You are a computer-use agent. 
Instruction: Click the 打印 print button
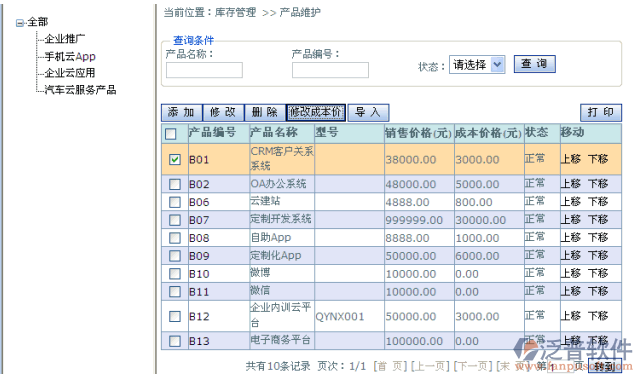point(601,112)
